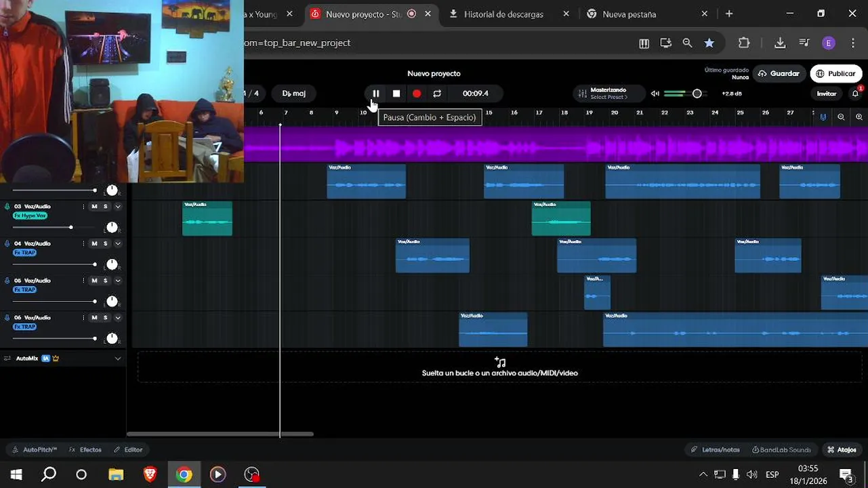Open the Letras/notas panel
868x488 pixels.
(x=715, y=449)
